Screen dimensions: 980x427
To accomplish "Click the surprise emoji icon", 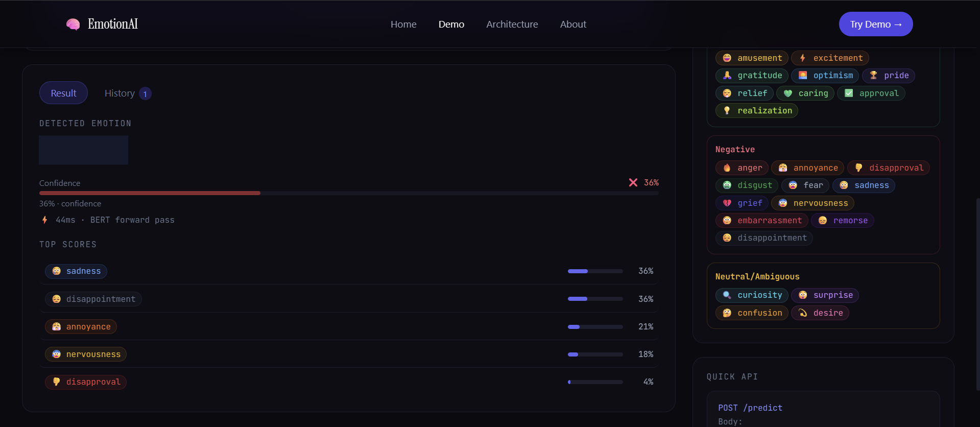I will pos(803,295).
